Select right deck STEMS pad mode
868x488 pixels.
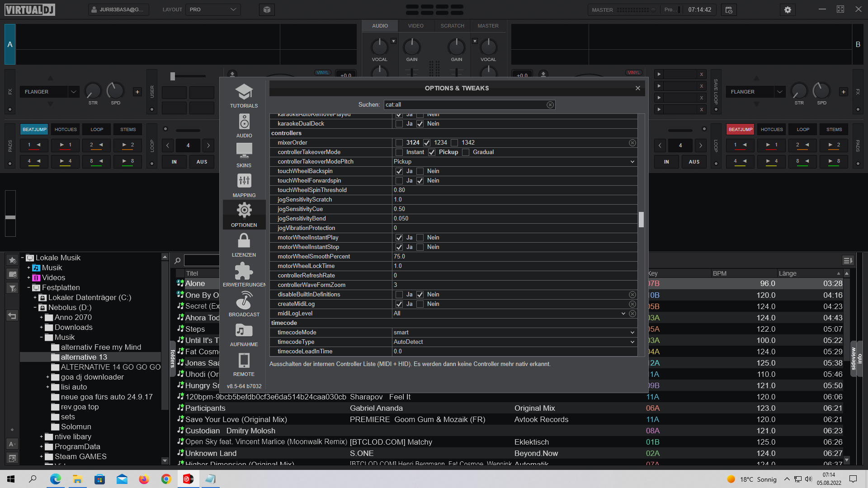(x=834, y=130)
